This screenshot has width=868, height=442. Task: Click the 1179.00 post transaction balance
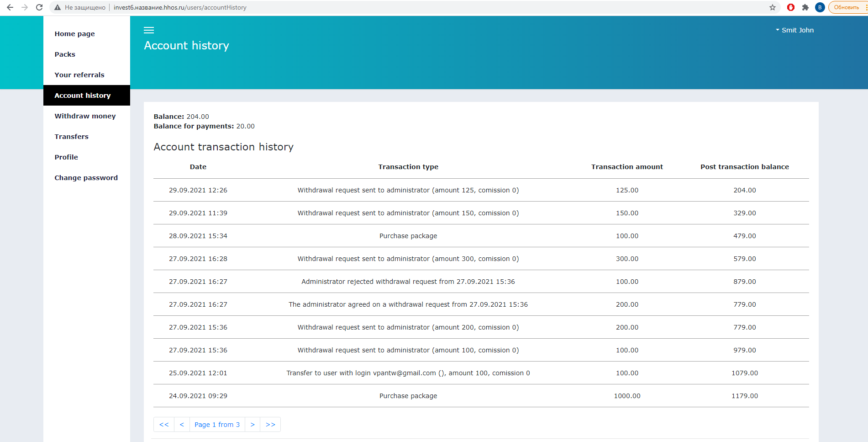(745, 396)
